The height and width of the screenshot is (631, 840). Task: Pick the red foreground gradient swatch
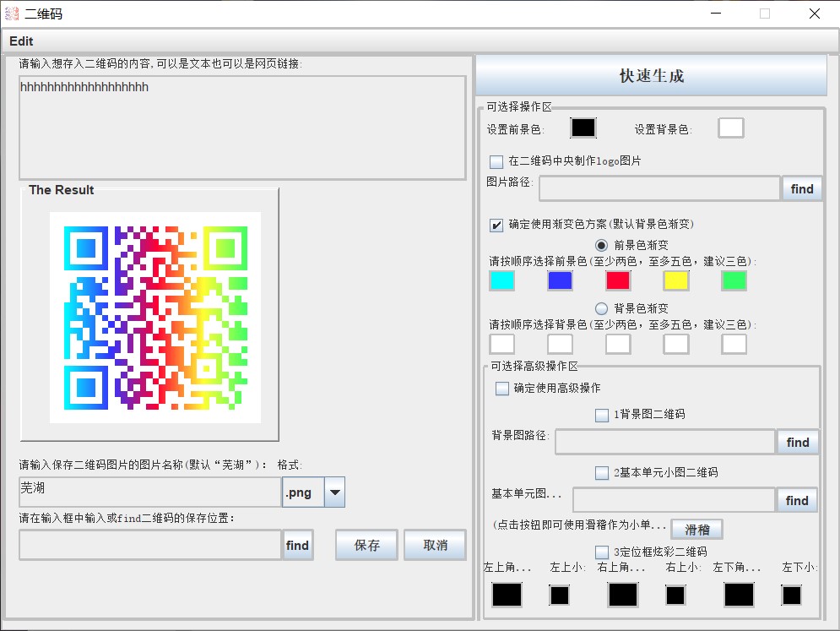618,281
